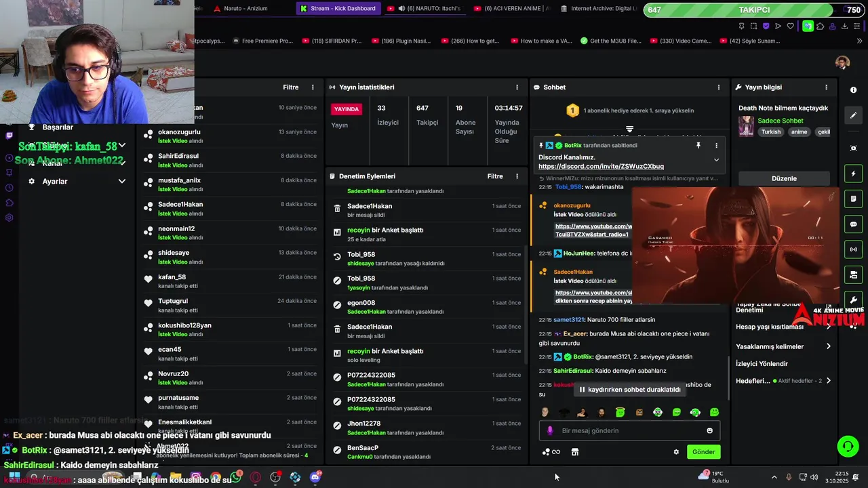Open the emoji picker in the message box
The width and height of the screenshot is (868, 488).
(709, 430)
